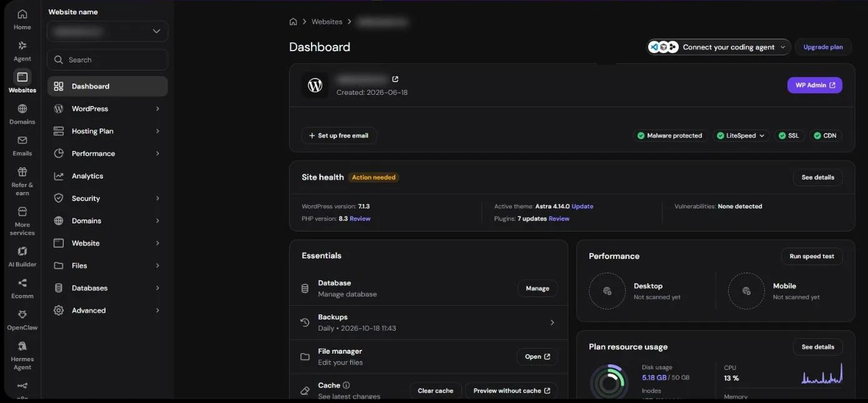
Task: Click the File manager folder icon
Action: click(x=305, y=357)
